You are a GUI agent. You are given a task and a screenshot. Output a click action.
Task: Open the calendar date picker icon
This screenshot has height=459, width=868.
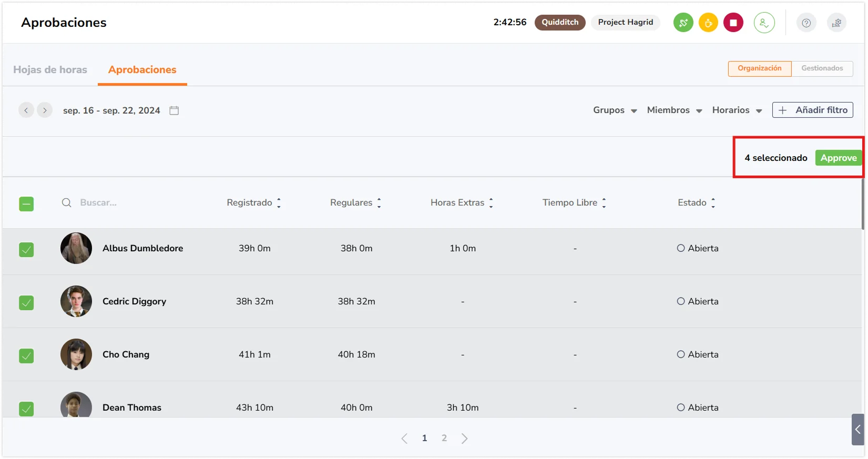click(x=174, y=110)
